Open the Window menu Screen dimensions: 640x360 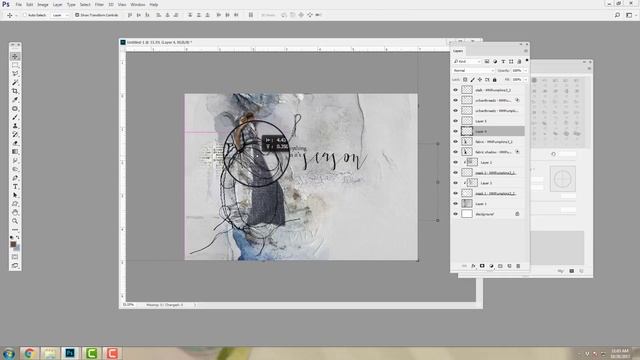pos(138,4)
